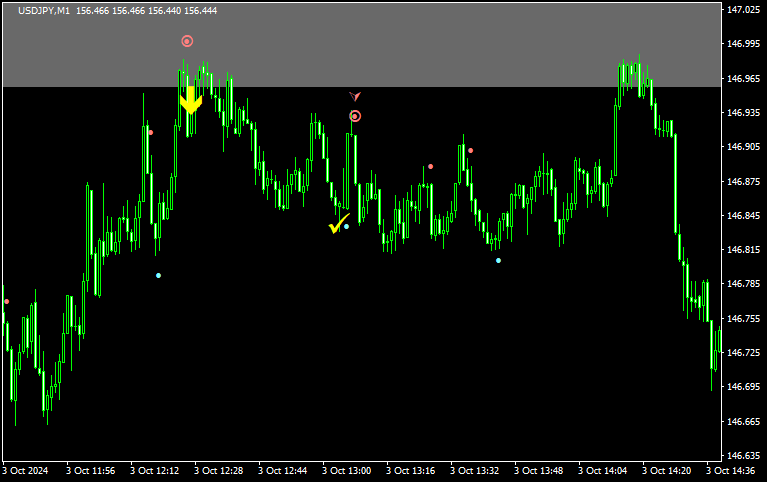Click the 3 Oct 2024 date label
The height and width of the screenshot is (482, 767).
tap(26, 470)
